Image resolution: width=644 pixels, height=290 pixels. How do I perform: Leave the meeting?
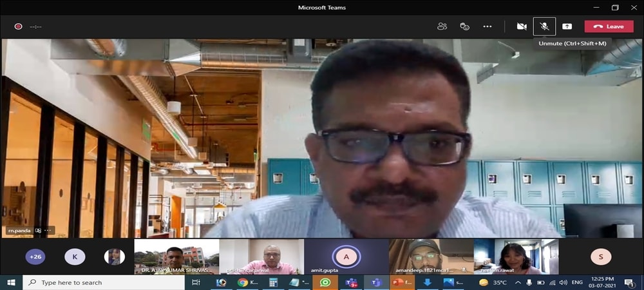point(609,26)
